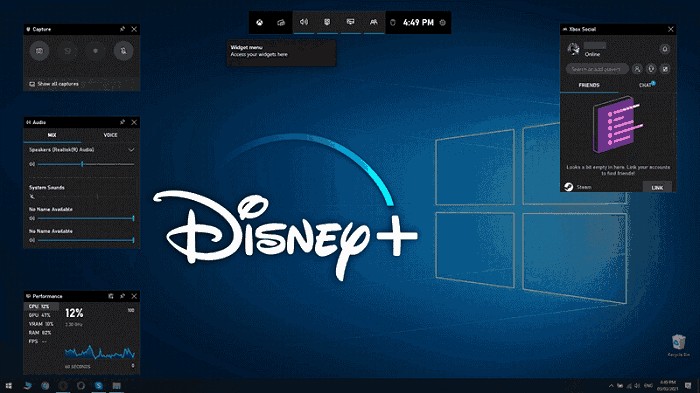Open the Recycle Bin desktop icon
Viewport: 700px width, 393px height.
[679, 345]
